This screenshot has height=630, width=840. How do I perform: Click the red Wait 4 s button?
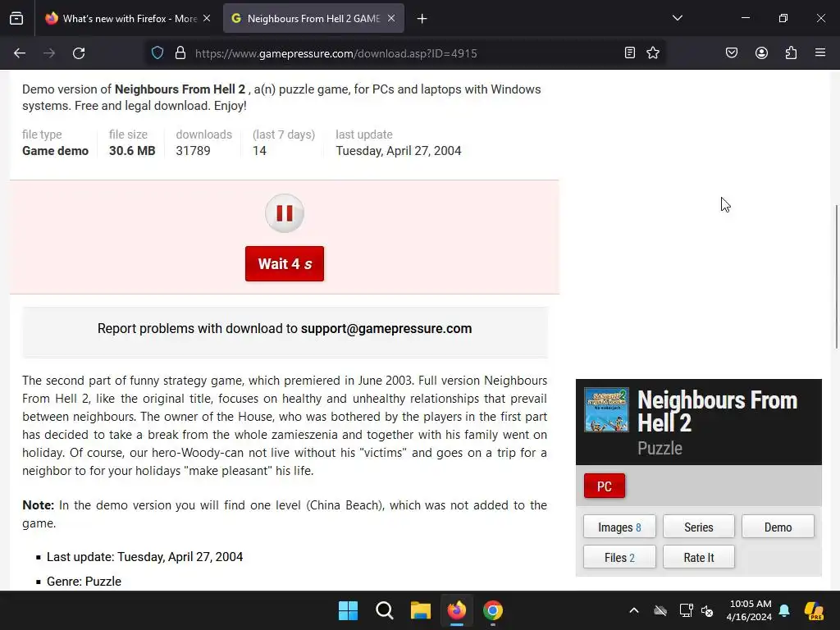click(285, 263)
